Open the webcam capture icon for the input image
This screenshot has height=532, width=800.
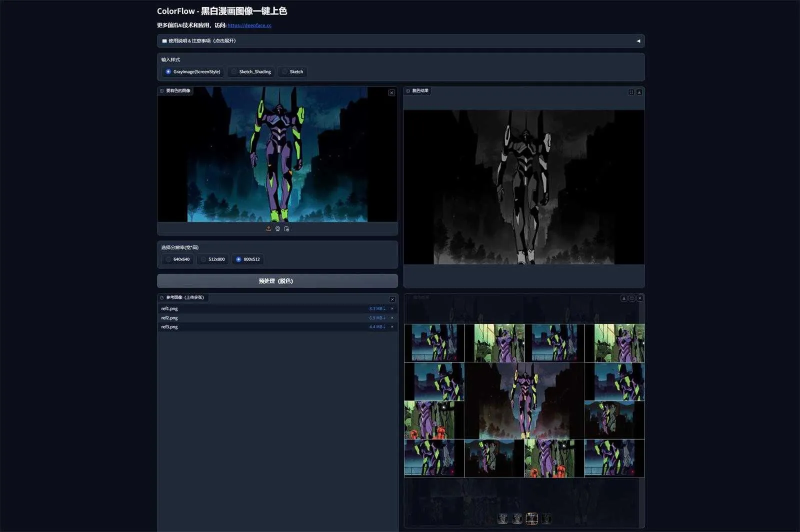click(277, 228)
